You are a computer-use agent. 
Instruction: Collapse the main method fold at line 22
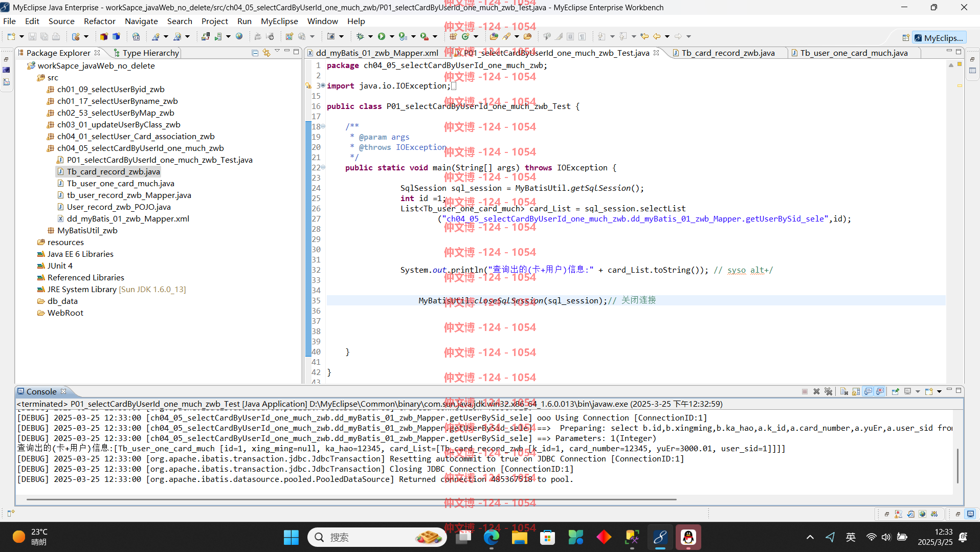click(x=323, y=167)
